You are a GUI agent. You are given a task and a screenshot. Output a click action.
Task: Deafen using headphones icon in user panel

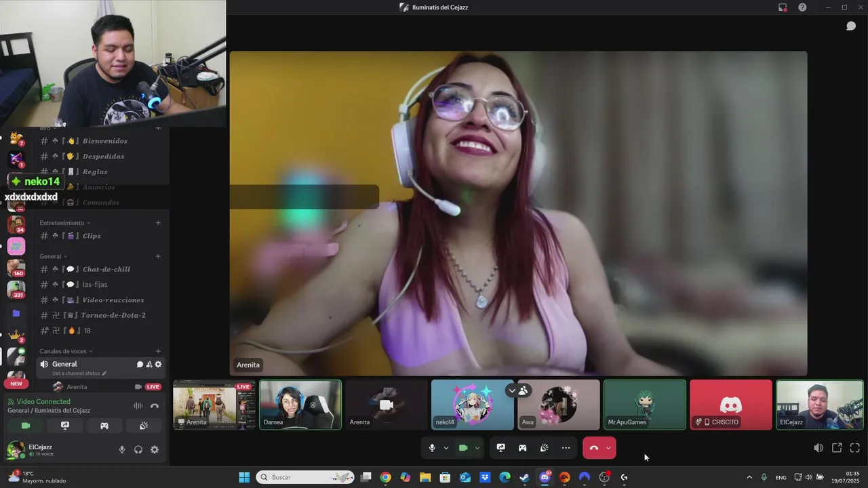click(x=138, y=449)
